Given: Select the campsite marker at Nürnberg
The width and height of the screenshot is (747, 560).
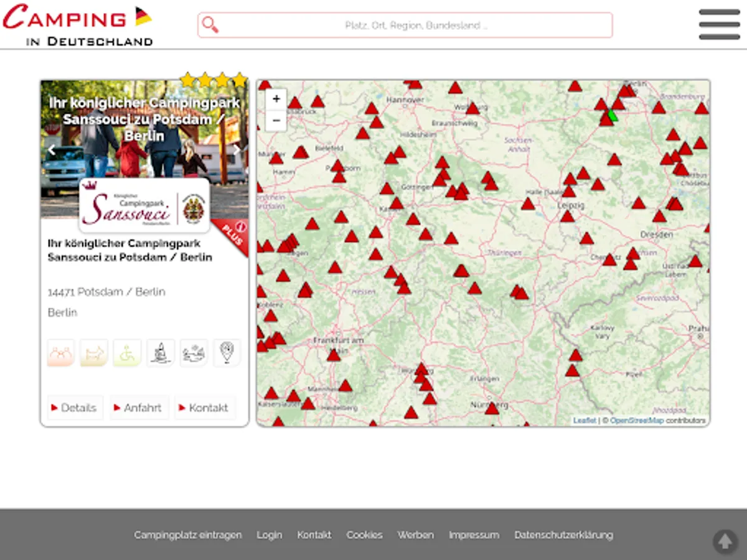Looking at the screenshot, I should 492,408.
